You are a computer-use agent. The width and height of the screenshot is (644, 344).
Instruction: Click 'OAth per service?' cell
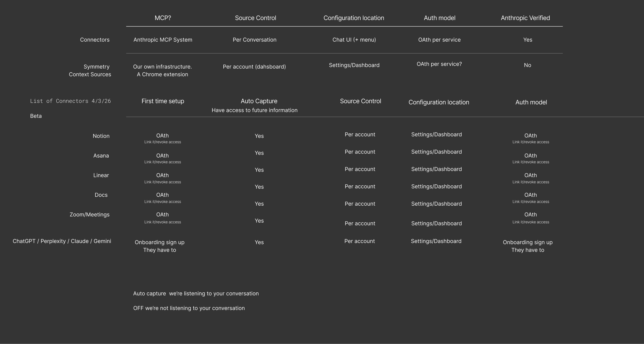[x=439, y=64]
